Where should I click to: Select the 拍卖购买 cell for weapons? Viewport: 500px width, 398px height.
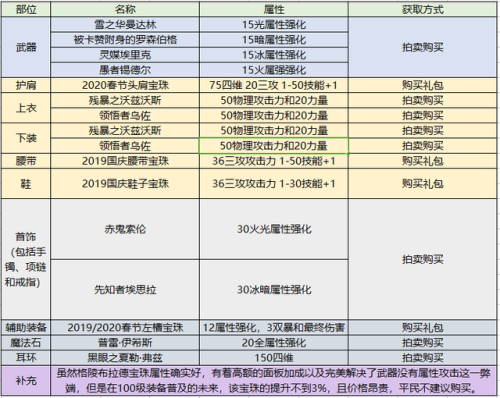pyautogui.click(x=422, y=47)
